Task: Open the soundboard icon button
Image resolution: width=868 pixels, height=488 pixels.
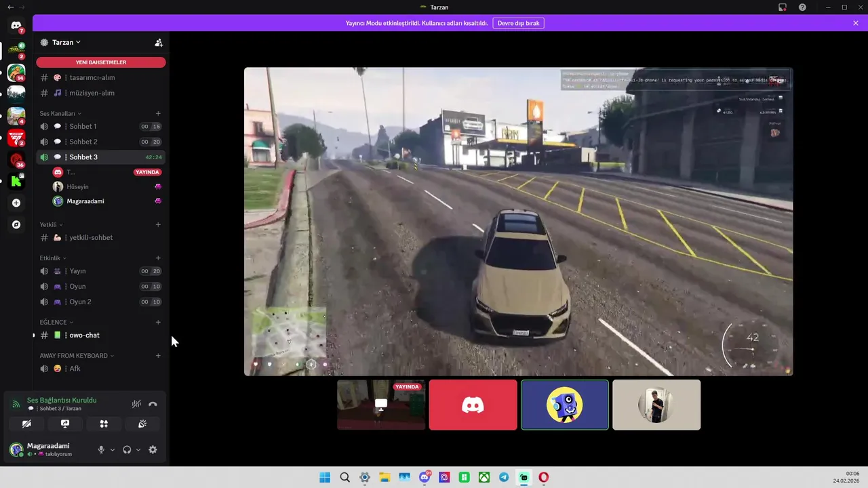Action: point(142,424)
